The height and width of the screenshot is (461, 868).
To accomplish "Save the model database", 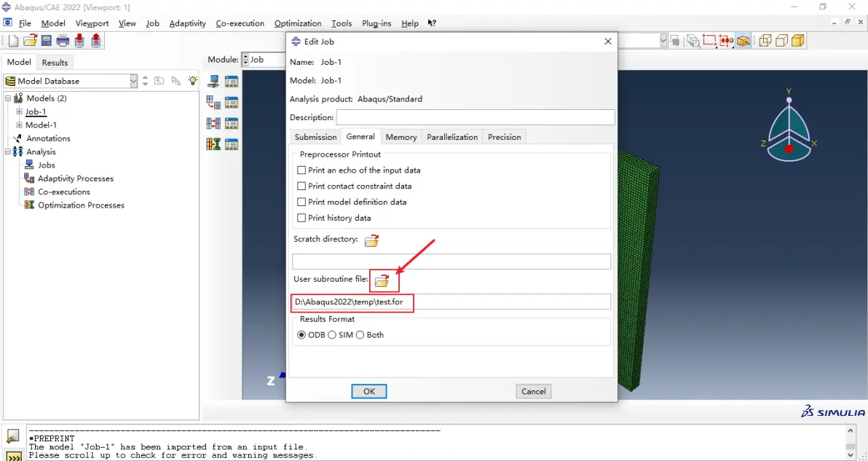I will [x=46, y=40].
